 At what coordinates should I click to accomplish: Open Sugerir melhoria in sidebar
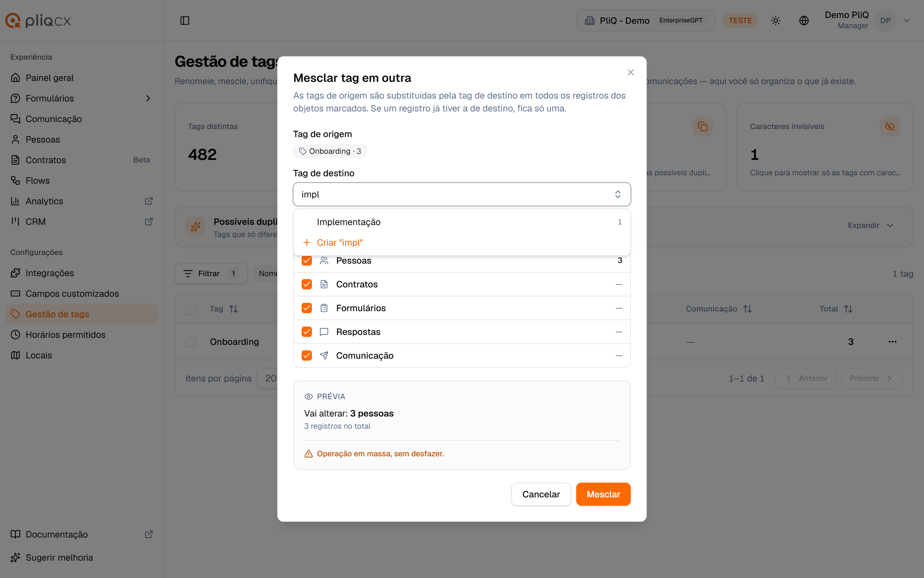coord(81,558)
